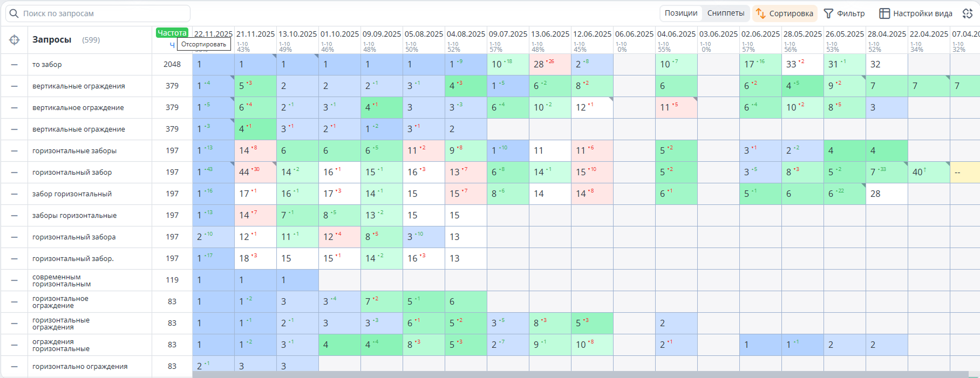Select the 09.07.2025 date column header
980x378 pixels.
coord(508,34)
